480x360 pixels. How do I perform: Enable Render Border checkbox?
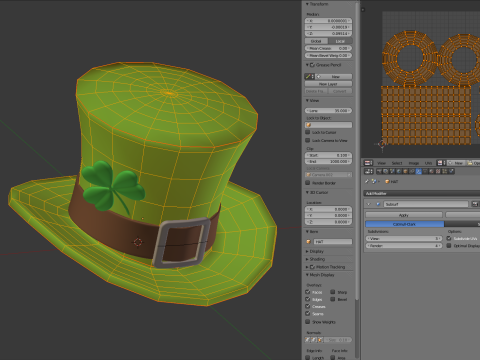click(308, 183)
